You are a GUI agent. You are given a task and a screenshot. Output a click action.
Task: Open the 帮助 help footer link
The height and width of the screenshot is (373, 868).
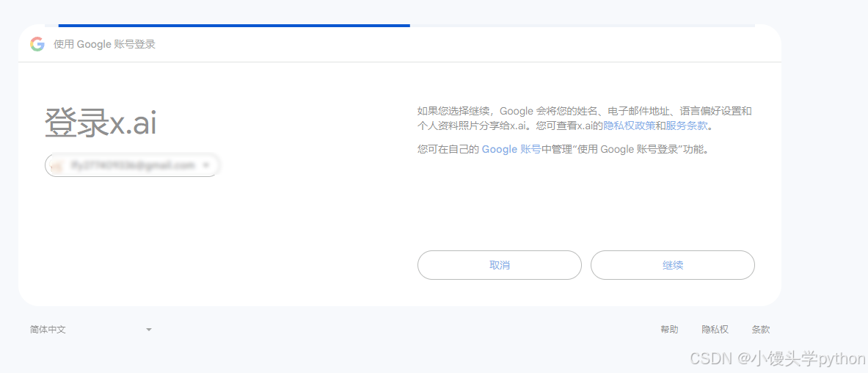coord(669,329)
